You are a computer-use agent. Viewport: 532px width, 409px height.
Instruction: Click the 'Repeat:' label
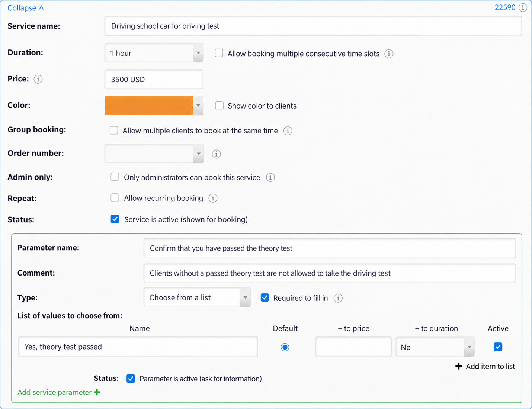pos(22,199)
